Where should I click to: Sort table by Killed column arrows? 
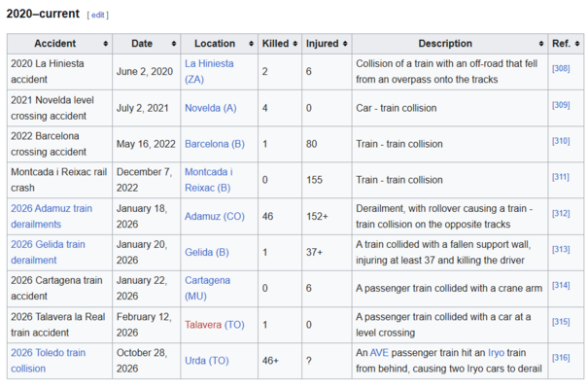(295, 44)
